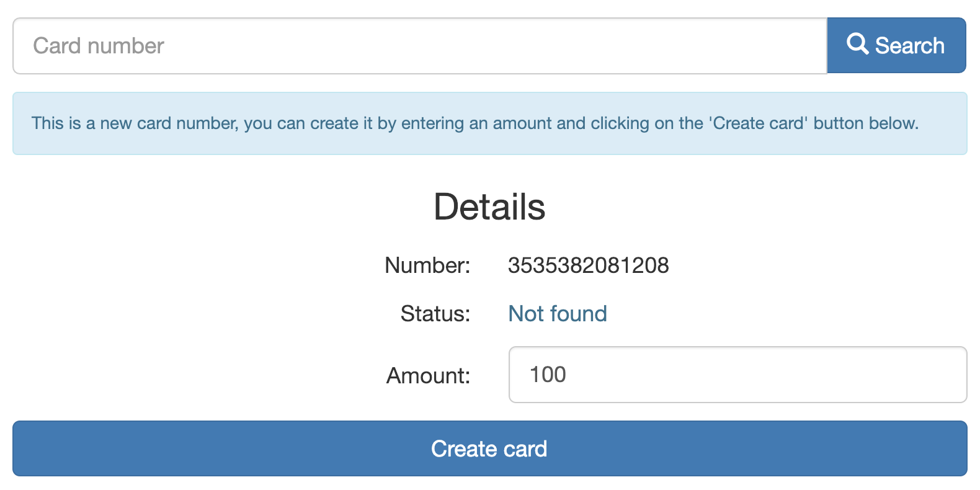
Task: Click the magnifying glass icon
Action: click(x=857, y=44)
